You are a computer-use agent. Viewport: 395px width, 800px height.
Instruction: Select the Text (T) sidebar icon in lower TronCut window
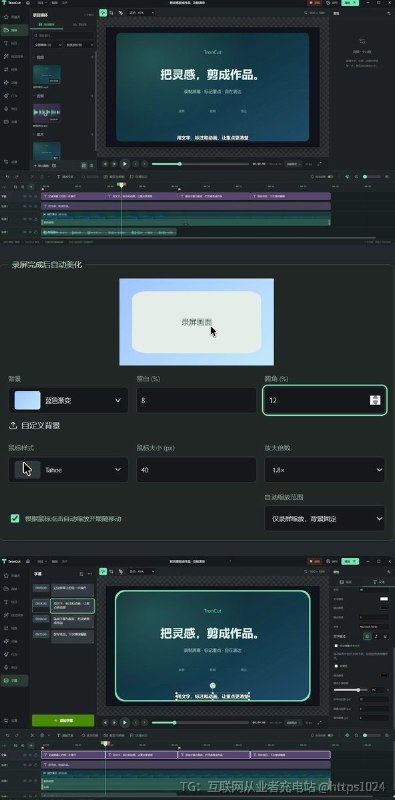[6, 602]
